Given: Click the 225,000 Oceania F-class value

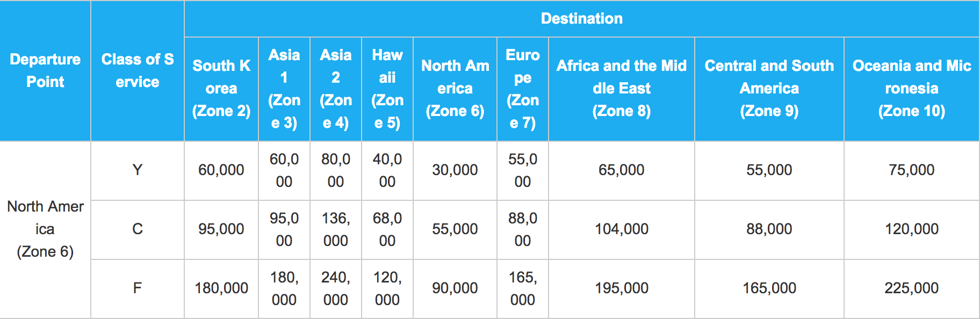Looking at the screenshot, I should [x=912, y=288].
